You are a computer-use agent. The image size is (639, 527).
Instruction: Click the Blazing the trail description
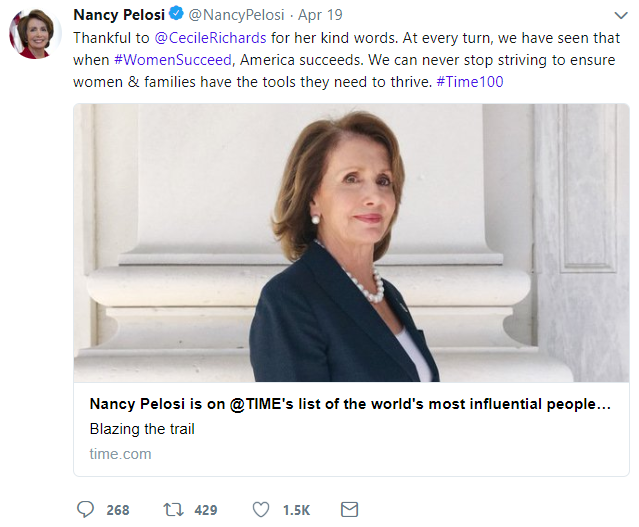tap(142, 429)
